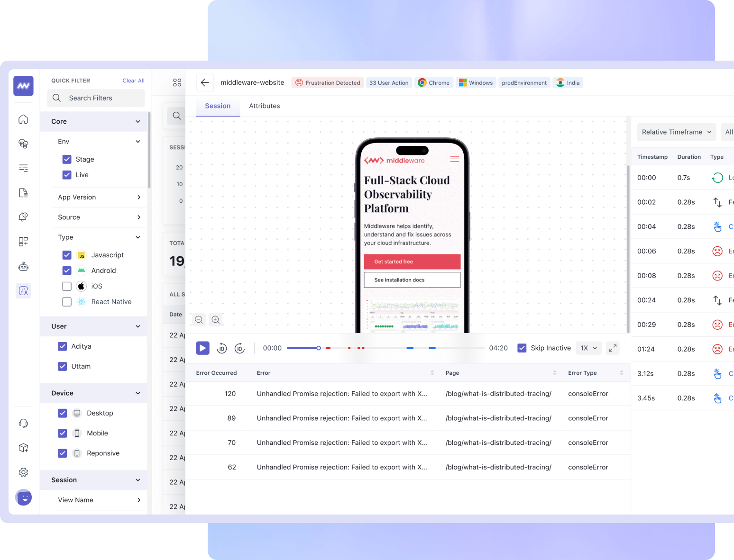Rewind the replay 10 seconds
The height and width of the screenshot is (560, 734).
click(x=221, y=348)
